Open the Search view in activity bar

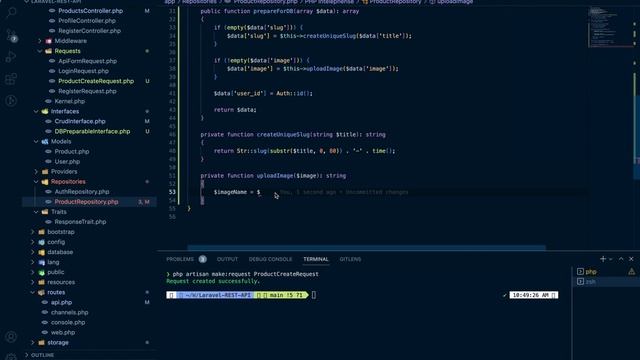[x=11, y=12]
